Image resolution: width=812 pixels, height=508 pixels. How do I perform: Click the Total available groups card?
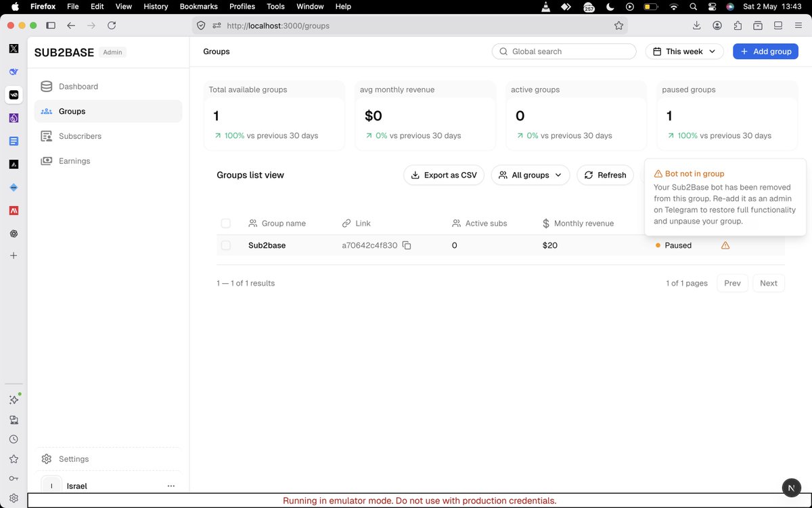click(x=274, y=115)
